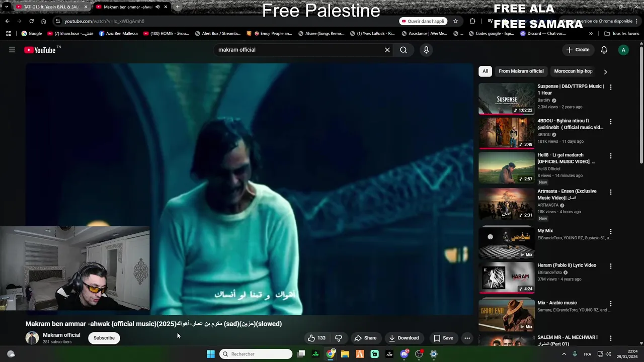Select the All filter chip
644x362 pixels.
click(485, 71)
